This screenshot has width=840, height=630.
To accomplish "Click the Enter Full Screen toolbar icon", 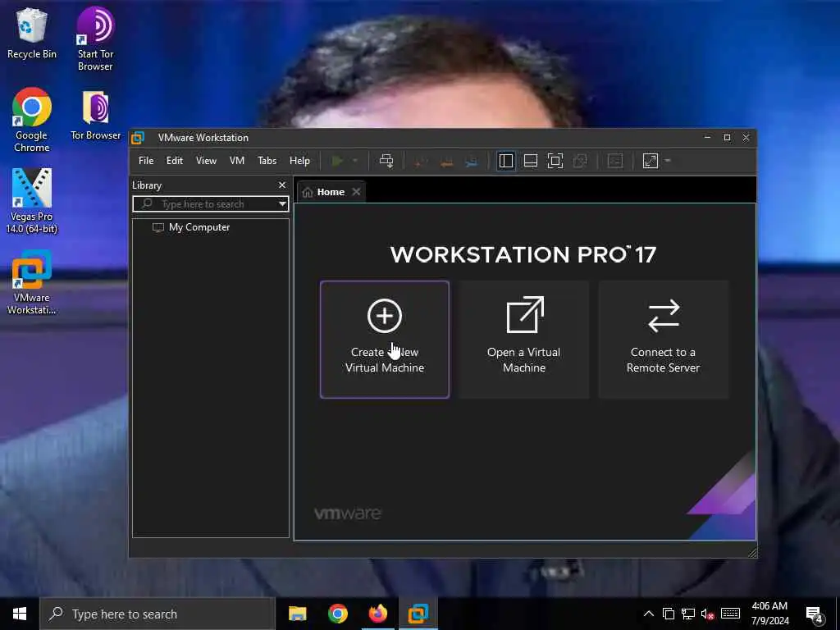I will pos(555,161).
